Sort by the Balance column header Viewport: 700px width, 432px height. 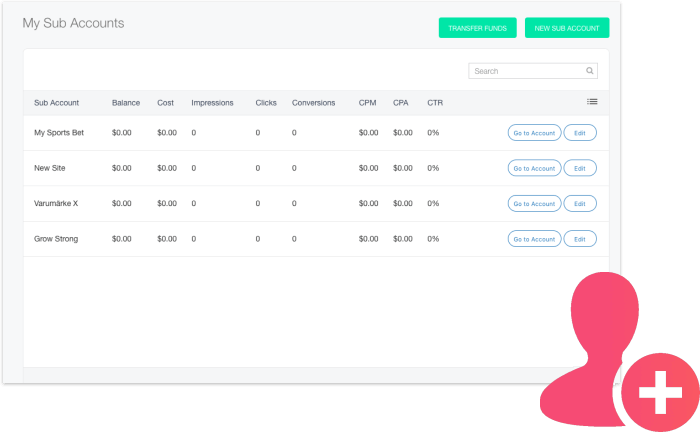tap(126, 103)
